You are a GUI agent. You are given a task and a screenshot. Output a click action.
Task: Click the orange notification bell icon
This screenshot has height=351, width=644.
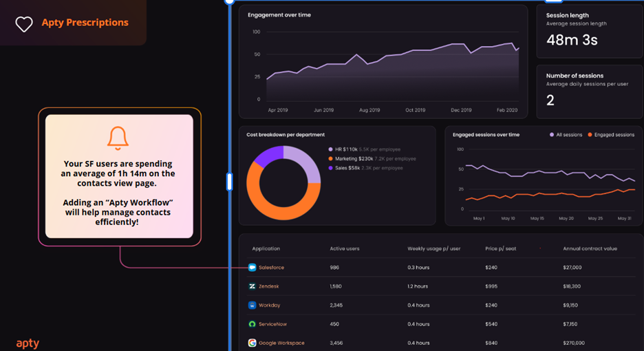(x=118, y=138)
